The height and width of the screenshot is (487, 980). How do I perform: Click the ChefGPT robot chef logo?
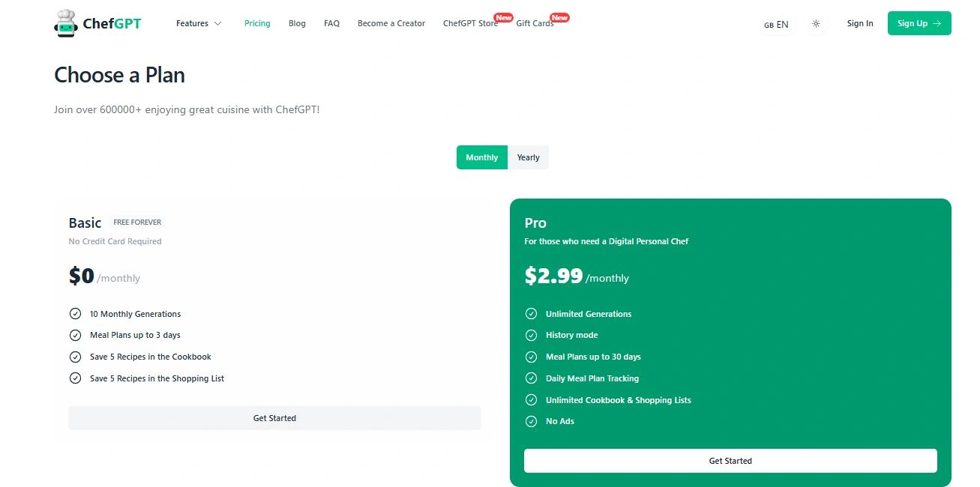66,23
